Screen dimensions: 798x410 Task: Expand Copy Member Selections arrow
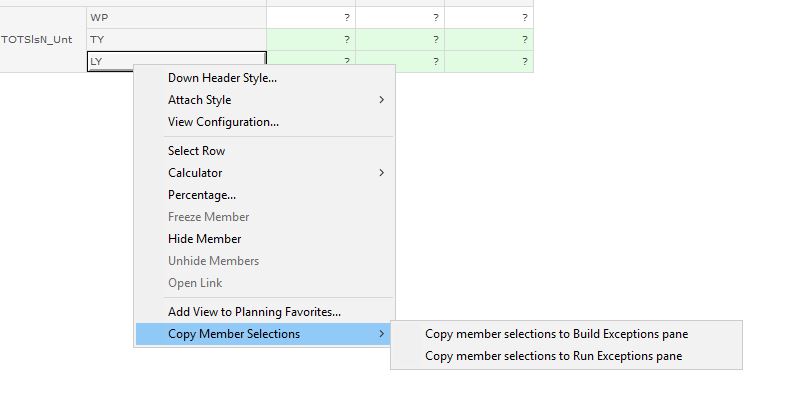coord(381,334)
